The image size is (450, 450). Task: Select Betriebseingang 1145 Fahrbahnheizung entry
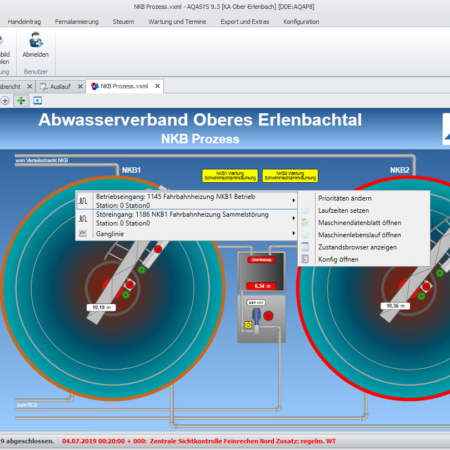click(x=187, y=201)
